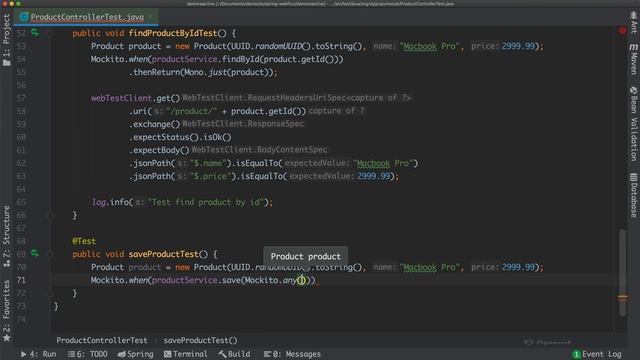Click "$.price" string on line 63
This screenshot has width=640, height=360.
(211, 176)
